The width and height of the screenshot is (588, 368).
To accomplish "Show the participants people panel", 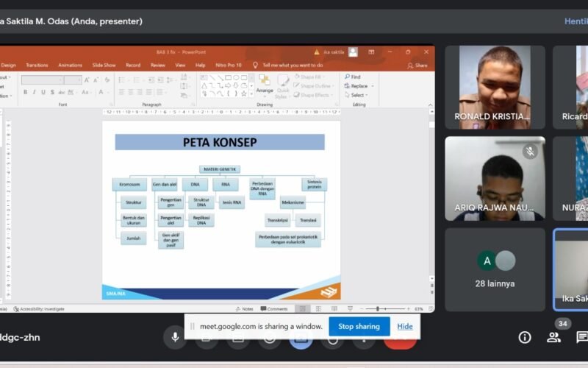I will [553, 337].
